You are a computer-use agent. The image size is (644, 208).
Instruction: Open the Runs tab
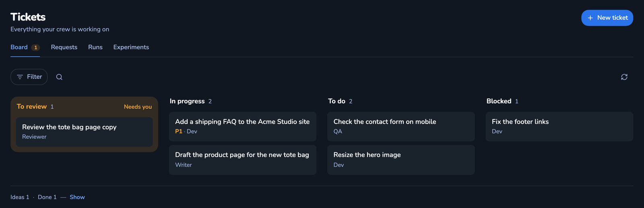point(95,47)
